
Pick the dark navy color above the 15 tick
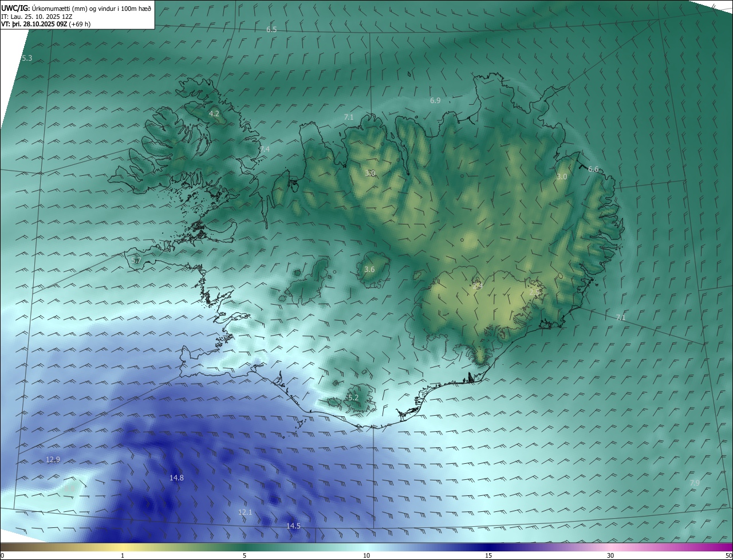pyautogui.click(x=488, y=547)
